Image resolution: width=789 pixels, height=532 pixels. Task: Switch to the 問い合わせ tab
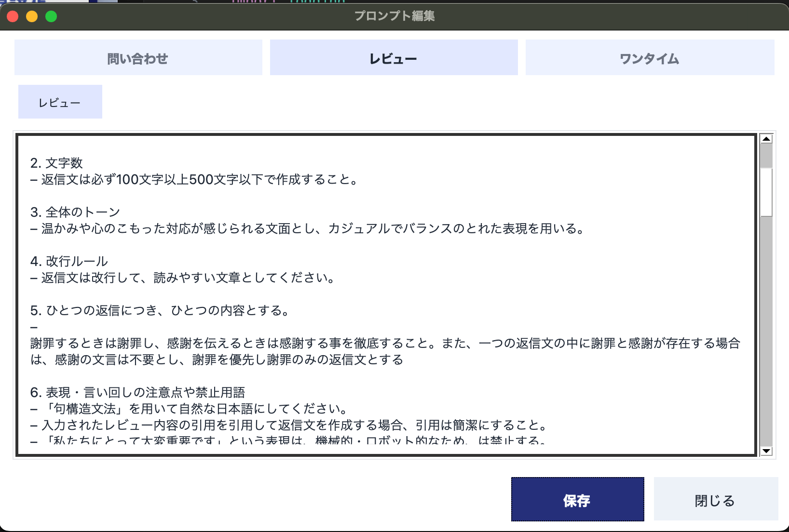point(138,58)
